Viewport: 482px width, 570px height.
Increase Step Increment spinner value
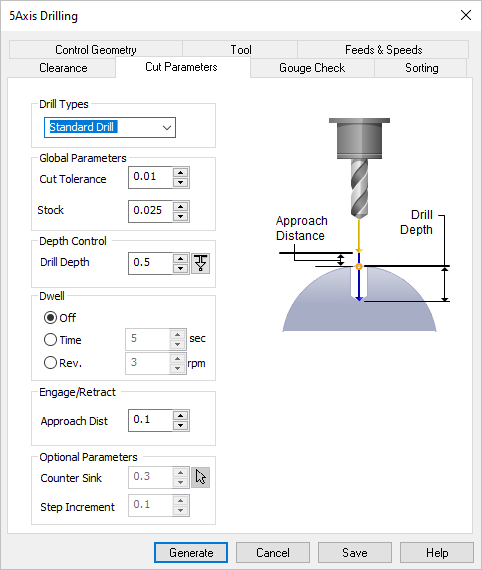point(181,501)
